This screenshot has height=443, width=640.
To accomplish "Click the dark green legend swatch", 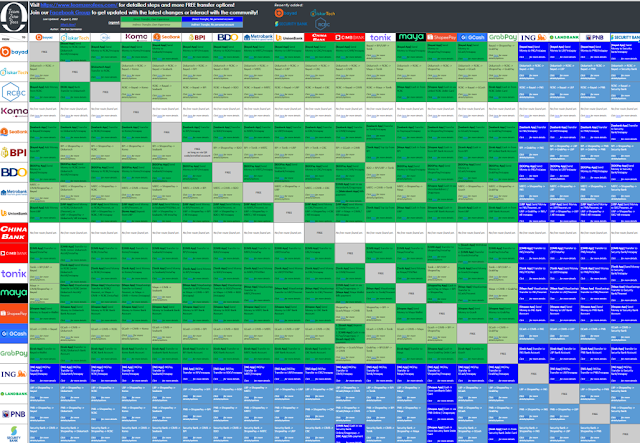I will (151, 19).
